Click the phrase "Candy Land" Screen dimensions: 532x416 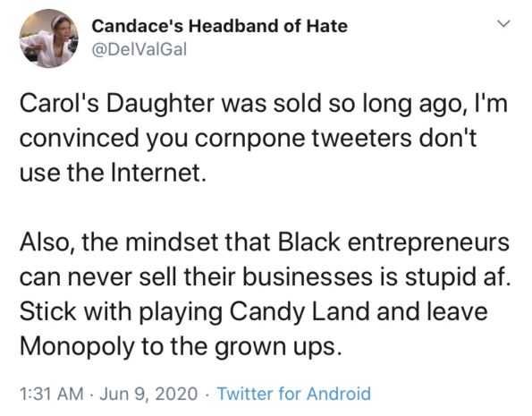click(300, 312)
